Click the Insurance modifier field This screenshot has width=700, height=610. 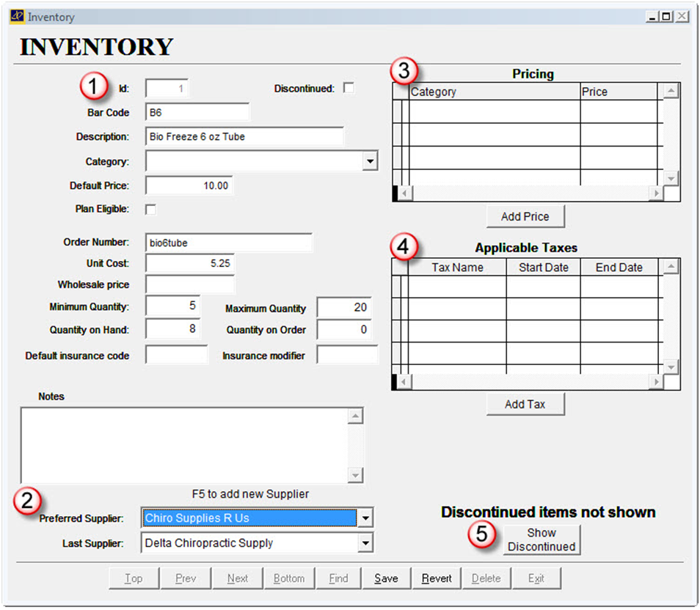[x=347, y=355]
